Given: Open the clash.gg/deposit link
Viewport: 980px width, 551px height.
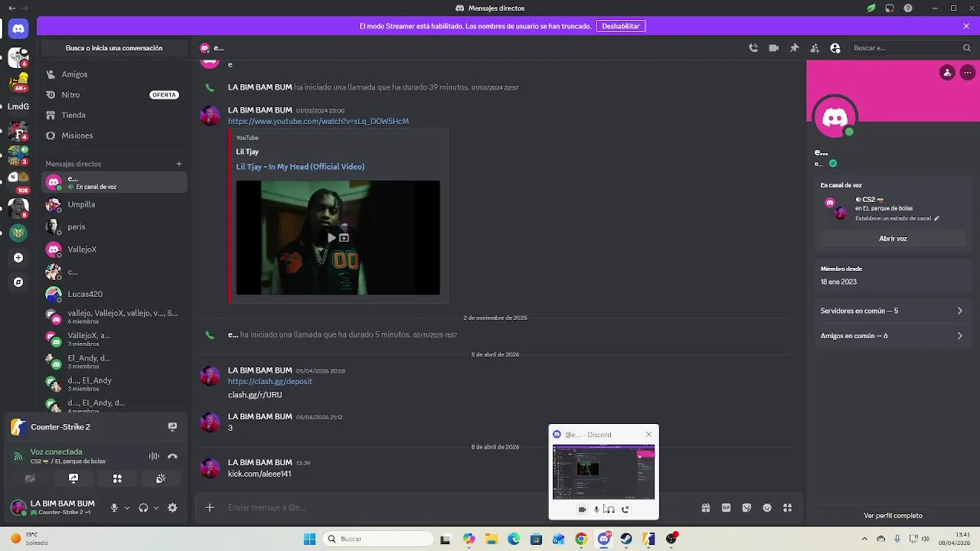Looking at the screenshot, I should click(269, 381).
